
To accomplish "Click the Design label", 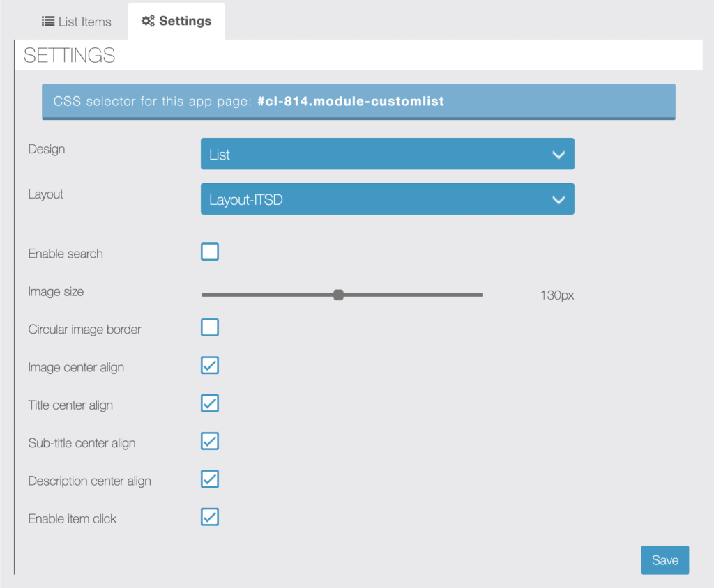I will (x=47, y=149).
